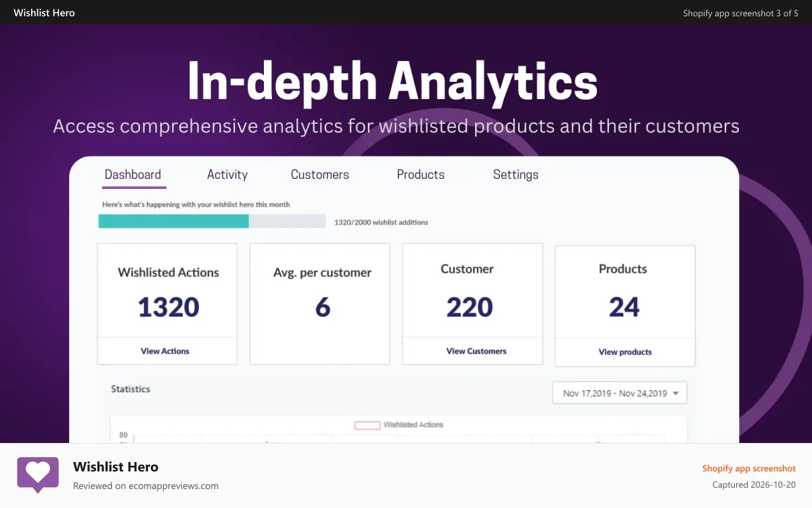This screenshot has height=508, width=812.
Task: Select the Products count 24
Action: pyautogui.click(x=624, y=308)
